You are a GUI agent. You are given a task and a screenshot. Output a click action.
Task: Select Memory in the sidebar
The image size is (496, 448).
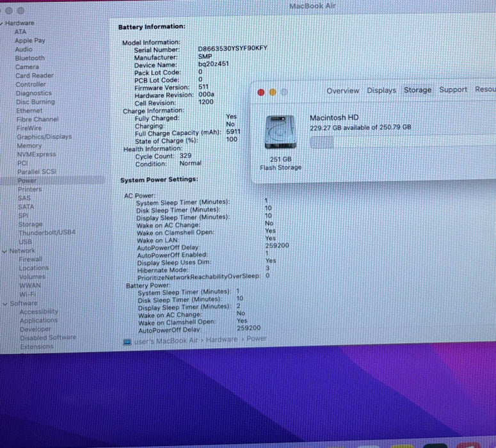[x=29, y=145]
